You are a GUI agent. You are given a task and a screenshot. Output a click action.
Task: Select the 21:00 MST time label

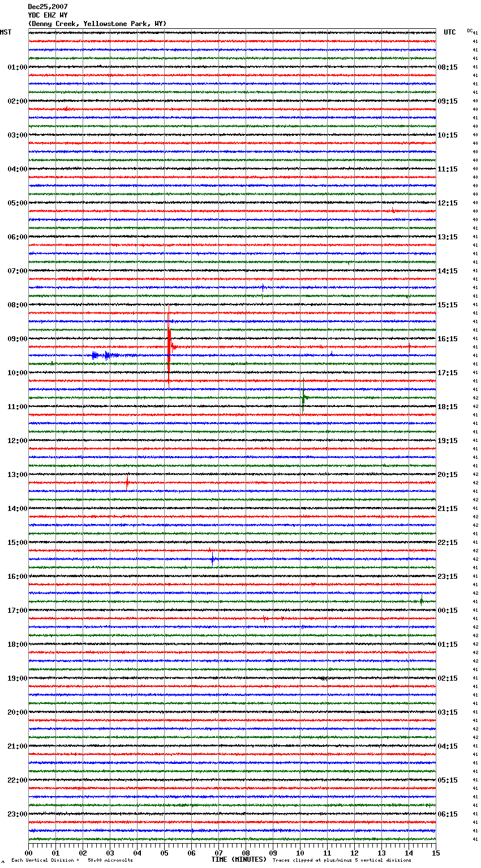tap(17, 746)
